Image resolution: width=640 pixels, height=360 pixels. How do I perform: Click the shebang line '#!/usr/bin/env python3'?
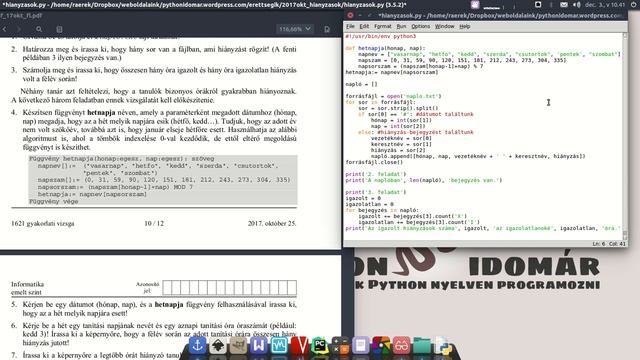(x=381, y=36)
